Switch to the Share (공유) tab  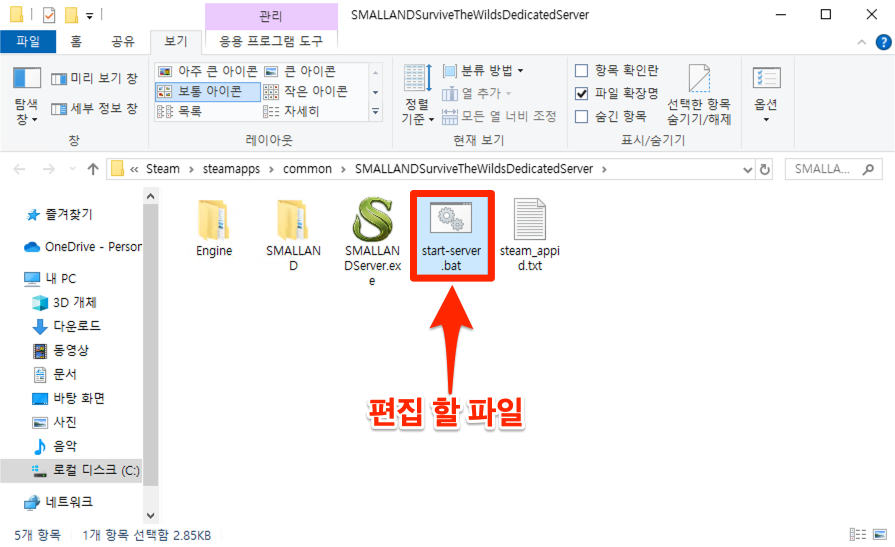click(123, 41)
